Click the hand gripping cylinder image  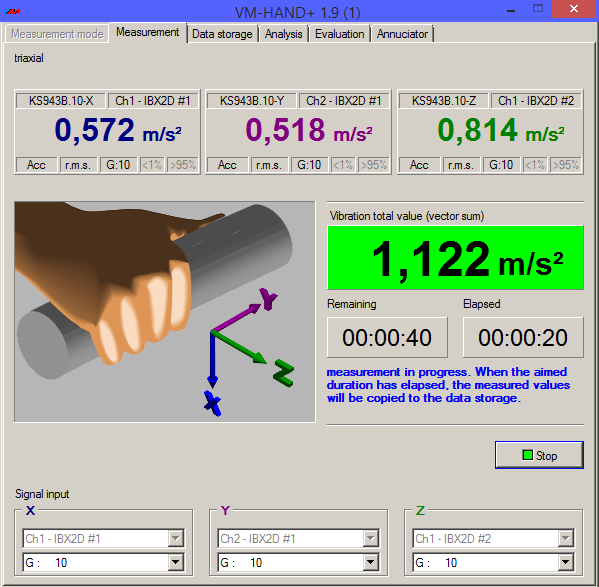point(165,312)
